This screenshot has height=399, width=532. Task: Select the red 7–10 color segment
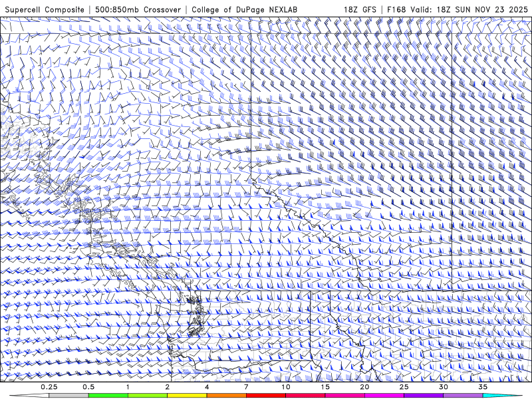point(265,396)
